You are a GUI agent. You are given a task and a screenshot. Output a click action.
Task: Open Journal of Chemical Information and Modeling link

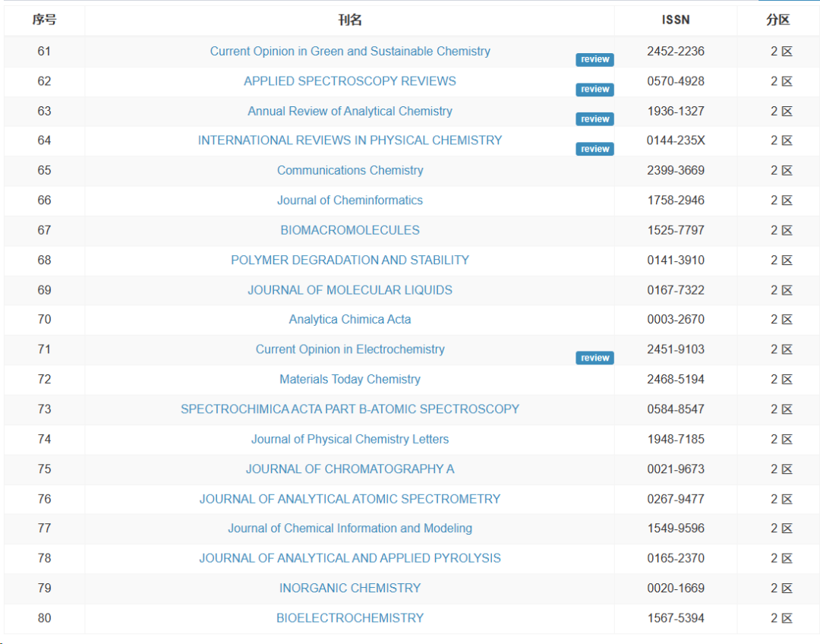click(350, 529)
